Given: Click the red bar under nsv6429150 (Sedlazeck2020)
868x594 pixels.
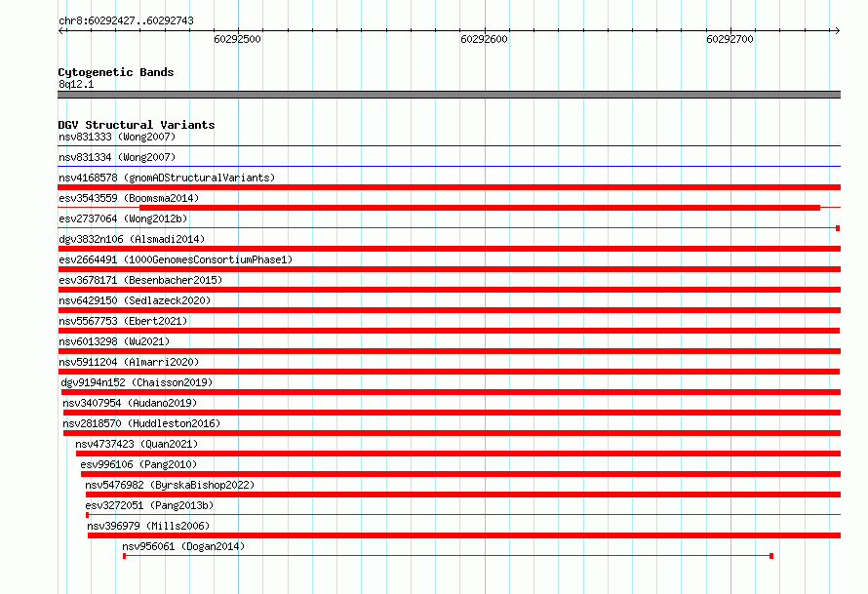Looking at the screenshot, I should [449, 310].
